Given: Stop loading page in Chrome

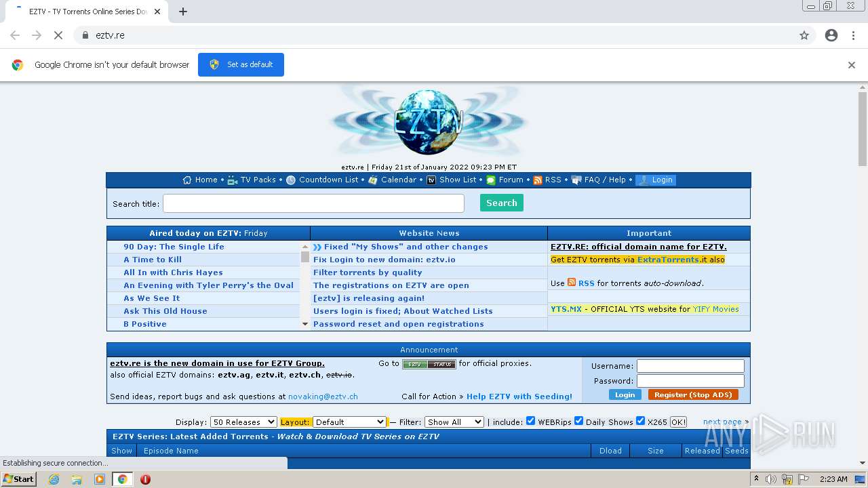Looking at the screenshot, I should 58,35.
